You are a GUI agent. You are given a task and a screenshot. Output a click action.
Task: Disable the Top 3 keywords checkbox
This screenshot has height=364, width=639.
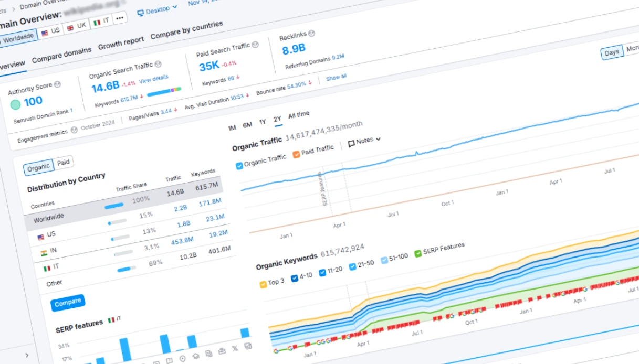pos(264,283)
